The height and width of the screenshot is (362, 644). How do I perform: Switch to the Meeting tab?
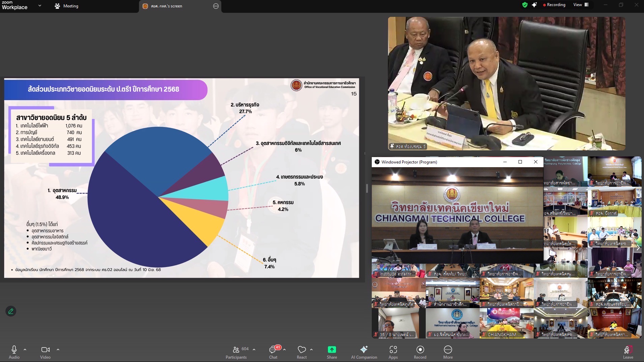(67, 6)
